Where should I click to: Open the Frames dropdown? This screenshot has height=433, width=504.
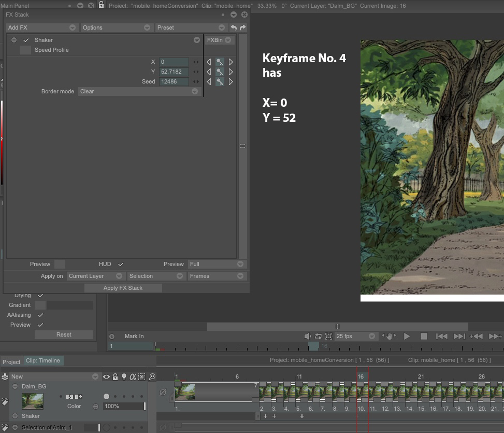(x=216, y=276)
